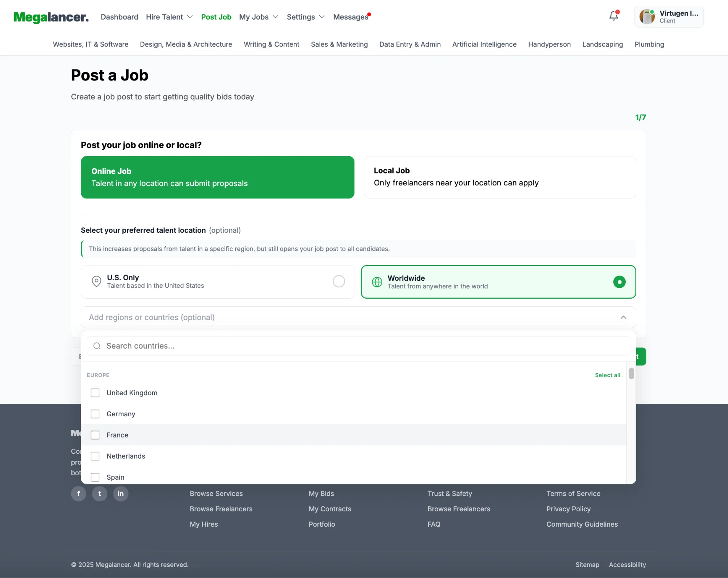This screenshot has height=578, width=728.
Task: Go to the Dashboard menu item
Action: (119, 17)
